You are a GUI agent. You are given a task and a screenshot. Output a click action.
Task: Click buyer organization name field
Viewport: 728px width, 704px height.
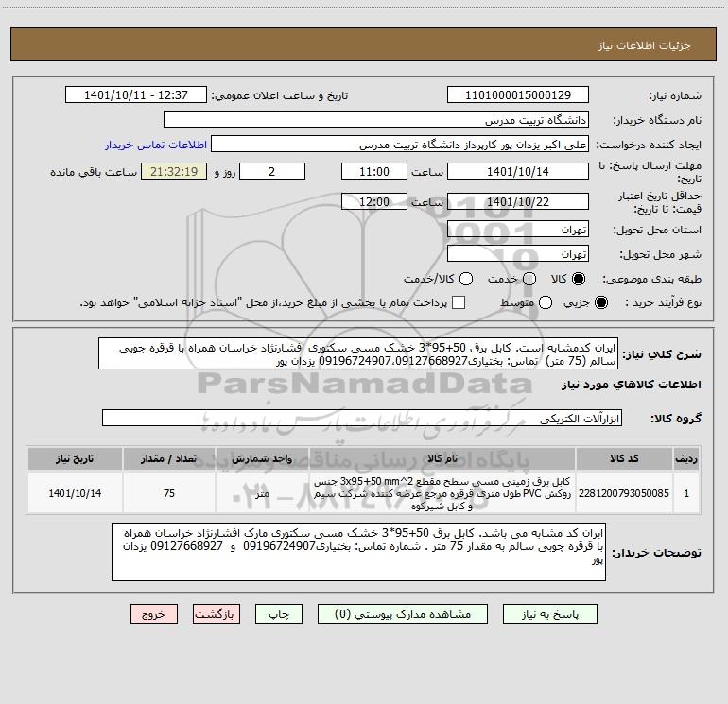376,120
